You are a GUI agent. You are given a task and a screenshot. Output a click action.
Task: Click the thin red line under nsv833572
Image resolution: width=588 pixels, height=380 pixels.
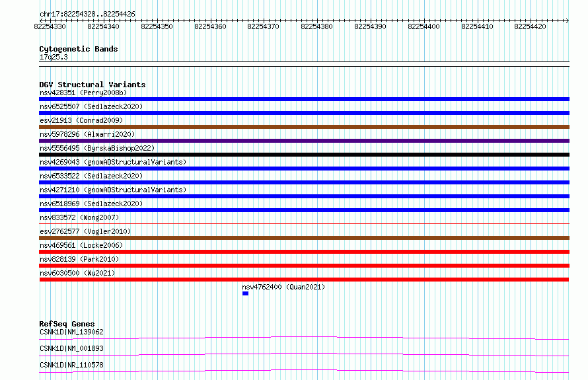pos(304,224)
